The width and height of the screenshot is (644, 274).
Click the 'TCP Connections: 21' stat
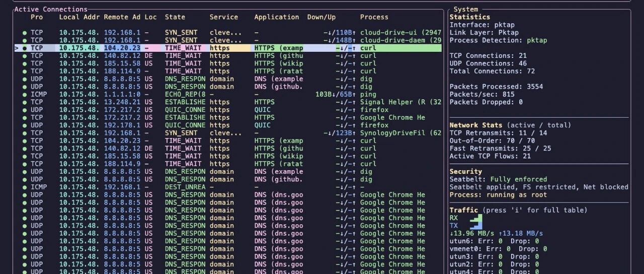click(488, 56)
